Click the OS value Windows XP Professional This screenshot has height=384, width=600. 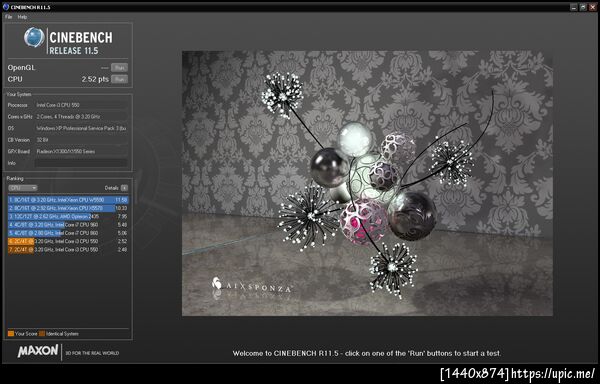81,129
